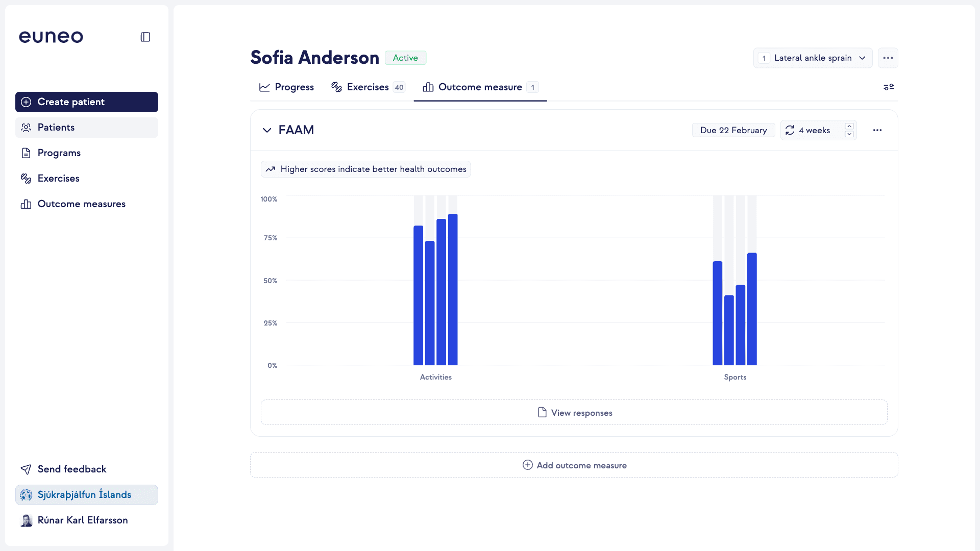Click the View responses button
This screenshot has height=551, width=980.
(574, 412)
